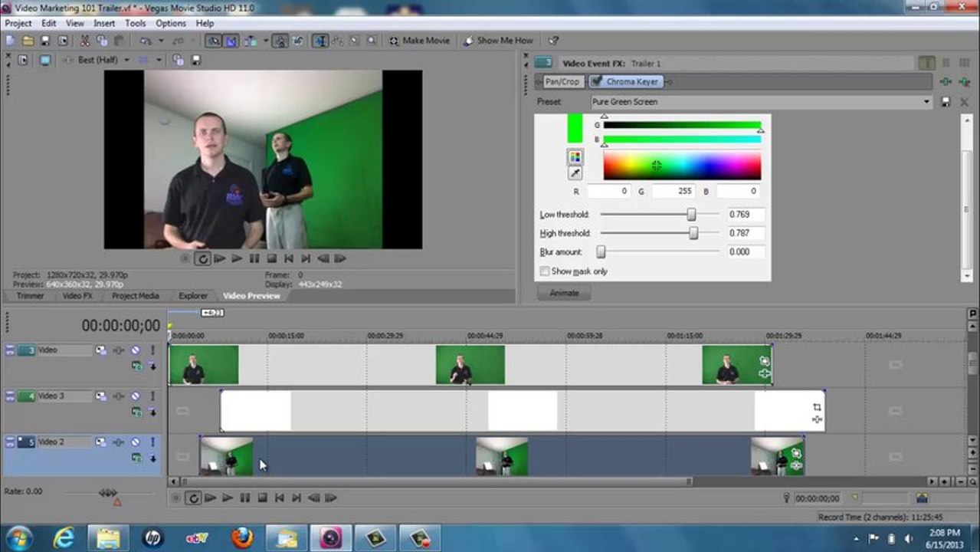The image size is (980, 552).
Task: Click the Low threshold slider handle
Action: coord(691,215)
